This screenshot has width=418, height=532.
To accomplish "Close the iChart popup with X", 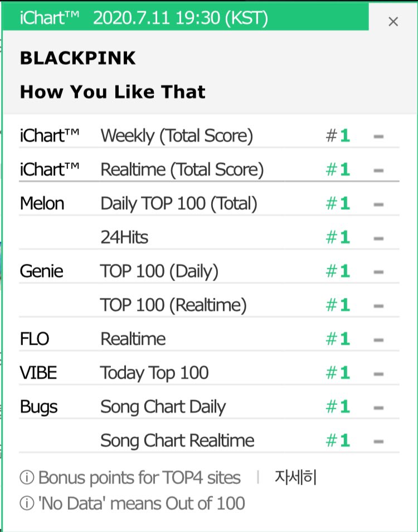I will [x=393, y=22].
